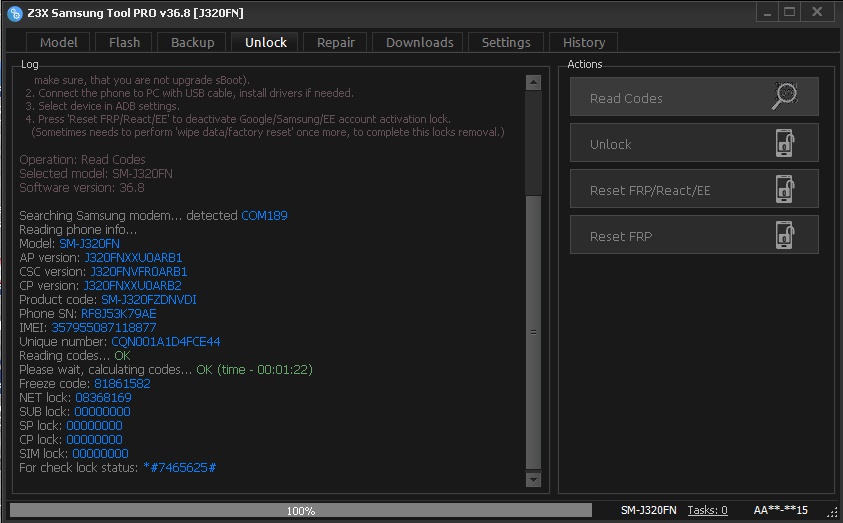Click the Selected model: SM-J320FN line
This screenshot has height=523, width=843.
click(96, 174)
